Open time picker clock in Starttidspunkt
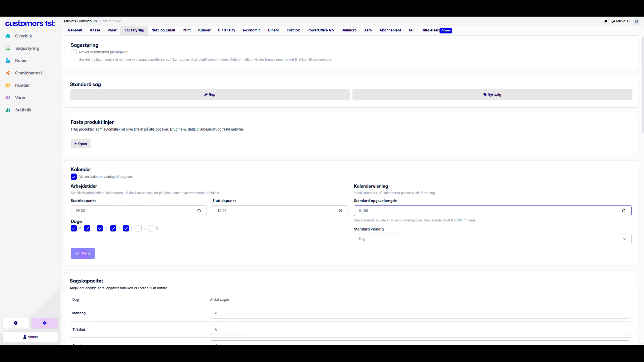Image resolution: width=644 pixels, height=362 pixels. coord(199,211)
